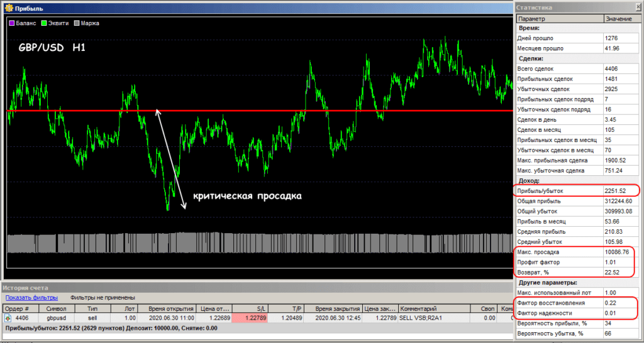The height and width of the screenshot is (343, 644).
Task: Open the Показать фильтры link
Action: point(31,297)
